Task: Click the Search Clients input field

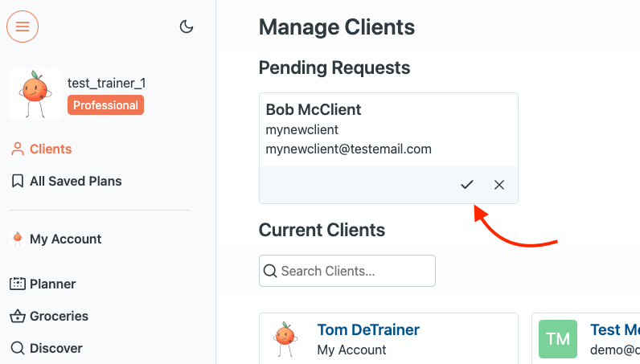Action: coord(347,271)
